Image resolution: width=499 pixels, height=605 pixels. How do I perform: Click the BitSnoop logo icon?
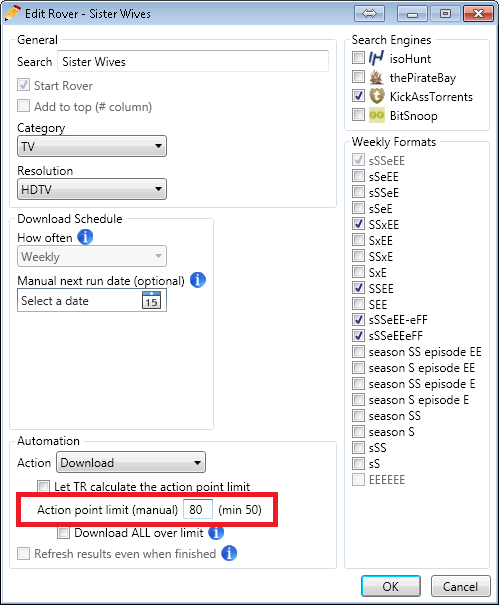pos(377,115)
